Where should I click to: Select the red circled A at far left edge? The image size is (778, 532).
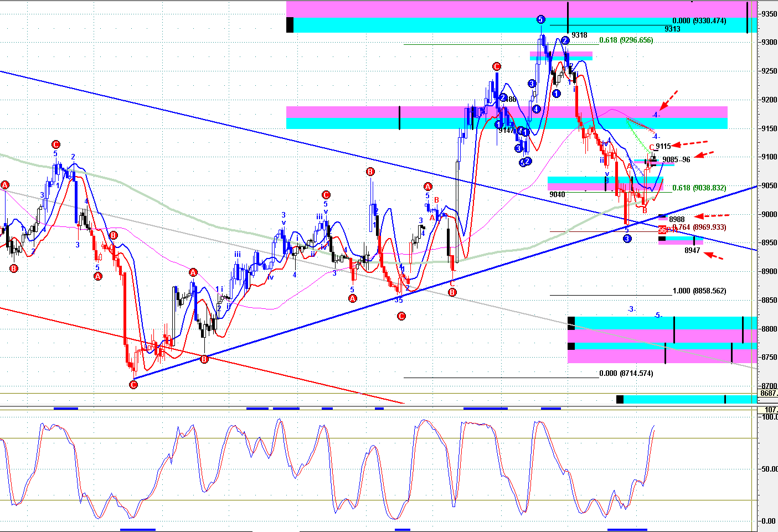(x=5, y=185)
